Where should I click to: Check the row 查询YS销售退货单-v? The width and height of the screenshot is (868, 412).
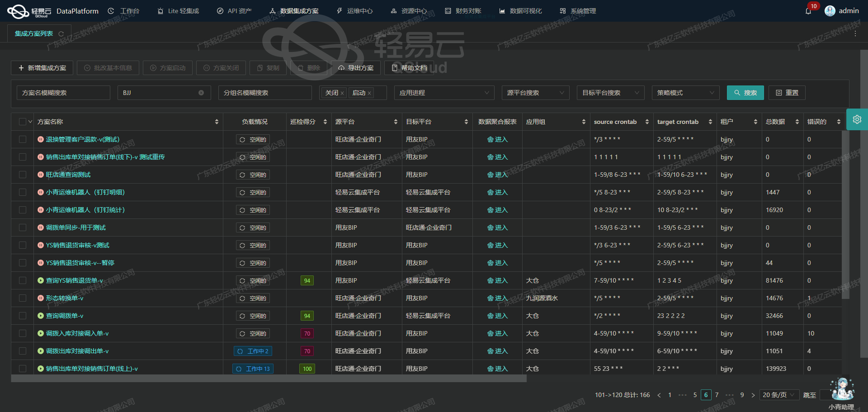[23, 281]
